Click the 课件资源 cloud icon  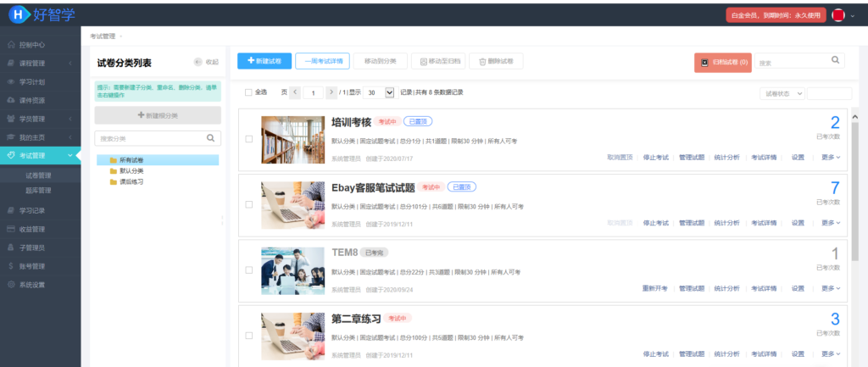pyautogui.click(x=12, y=100)
